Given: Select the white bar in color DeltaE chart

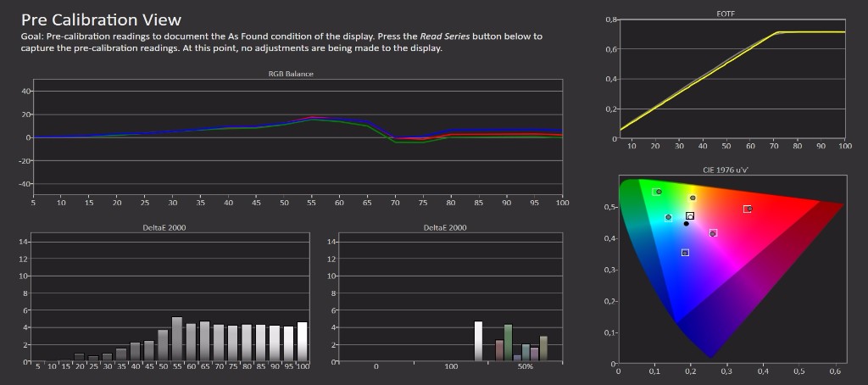Looking at the screenshot, I should click(x=478, y=341).
